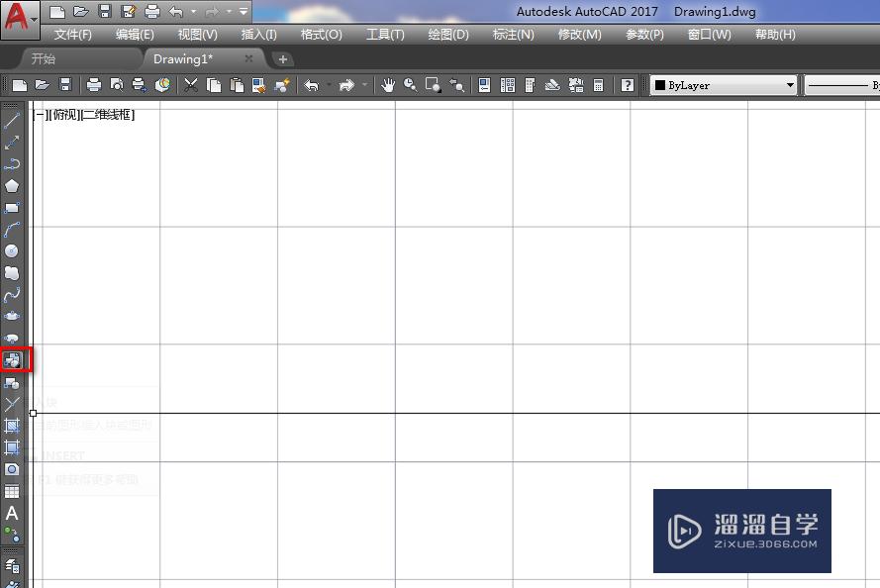Click Save in the quick access toolbar
880x588 pixels.
click(104, 11)
